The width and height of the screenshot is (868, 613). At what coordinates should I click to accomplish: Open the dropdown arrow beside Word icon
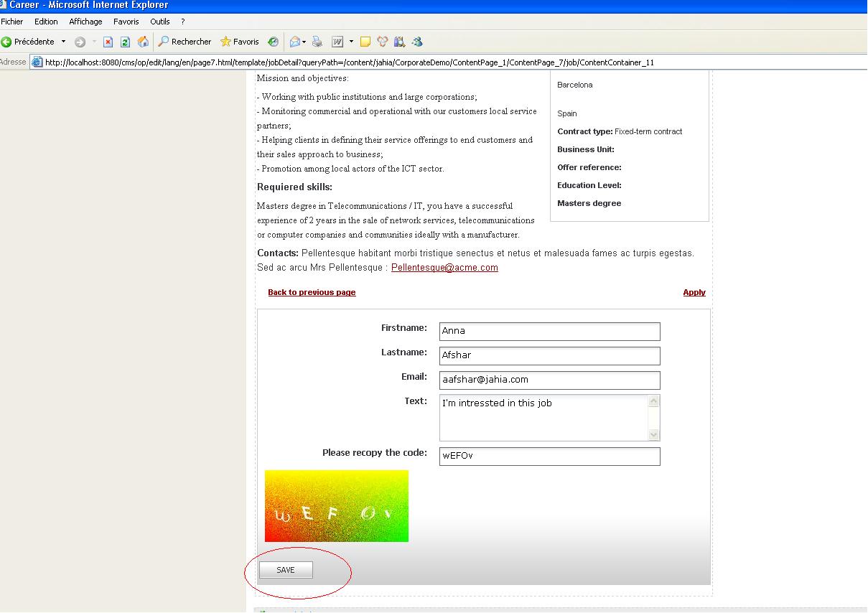(x=351, y=42)
